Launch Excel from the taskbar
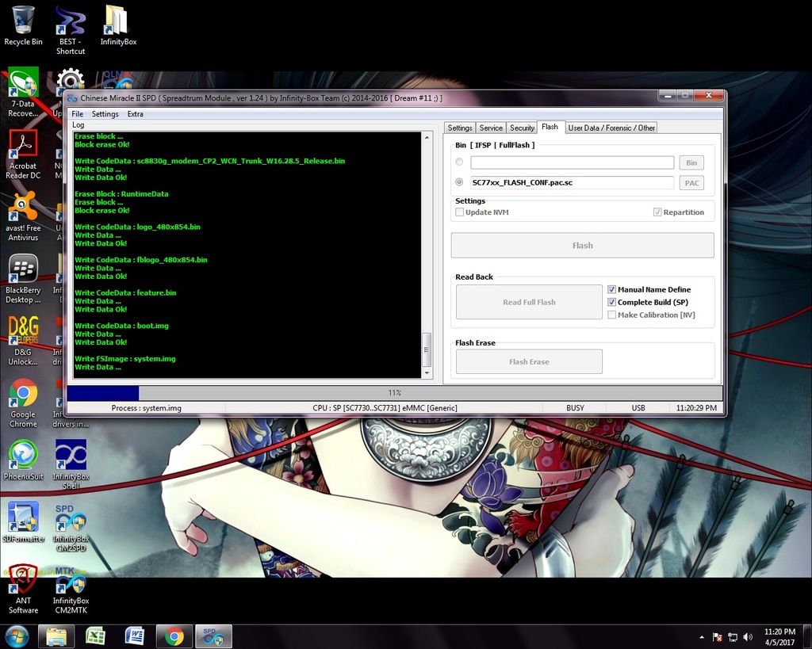The width and height of the screenshot is (812, 649). coord(95,636)
